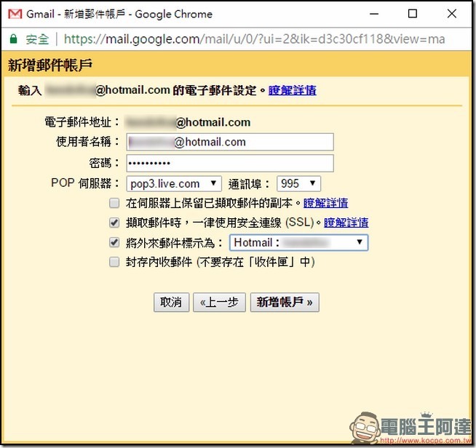Image resolution: width=476 pixels, height=448 pixels.
Task: Click the green secure padlock icon
Action: point(13,39)
